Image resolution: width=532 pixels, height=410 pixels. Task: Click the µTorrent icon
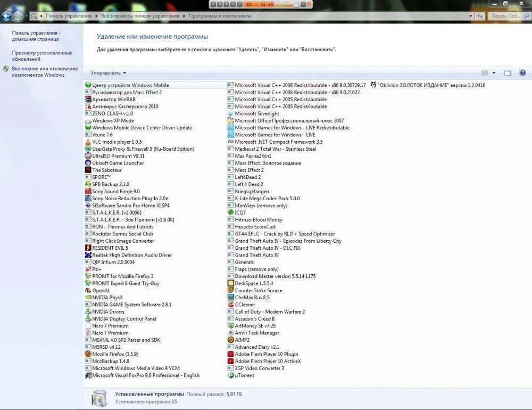click(x=231, y=375)
